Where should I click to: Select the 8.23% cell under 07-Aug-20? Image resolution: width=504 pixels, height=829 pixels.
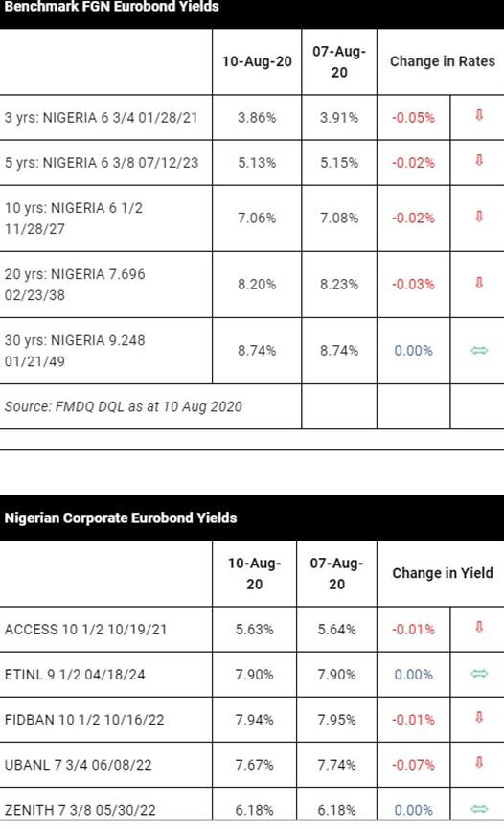point(339,285)
